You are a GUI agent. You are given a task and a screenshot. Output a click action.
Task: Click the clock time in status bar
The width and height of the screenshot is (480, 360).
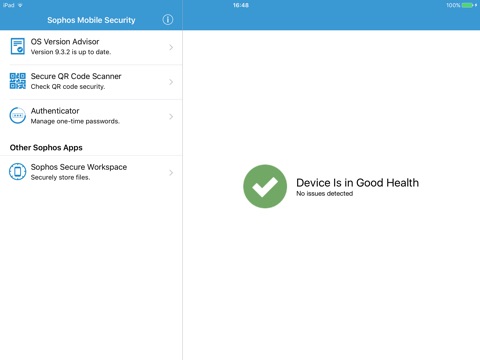pos(241,5)
